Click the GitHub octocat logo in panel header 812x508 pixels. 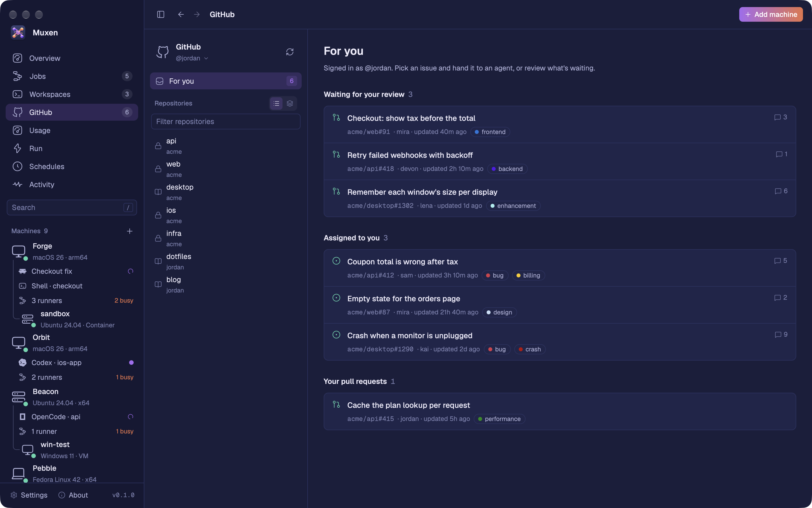(x=163, y=52)
